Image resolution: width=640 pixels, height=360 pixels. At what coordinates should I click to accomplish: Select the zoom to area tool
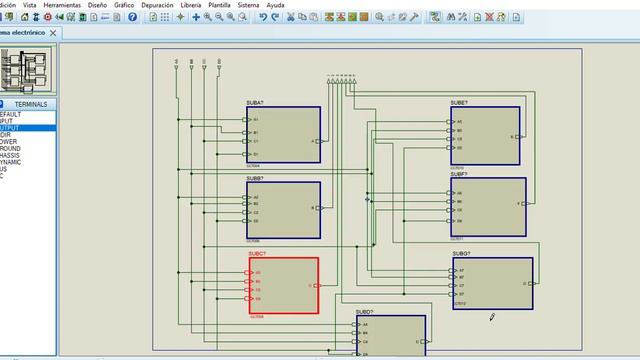click(242, 17)
